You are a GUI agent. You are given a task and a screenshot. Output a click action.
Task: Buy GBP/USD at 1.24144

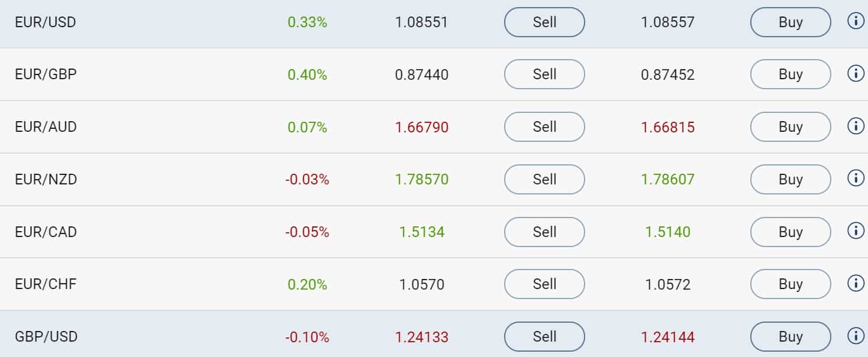(790, 336)
